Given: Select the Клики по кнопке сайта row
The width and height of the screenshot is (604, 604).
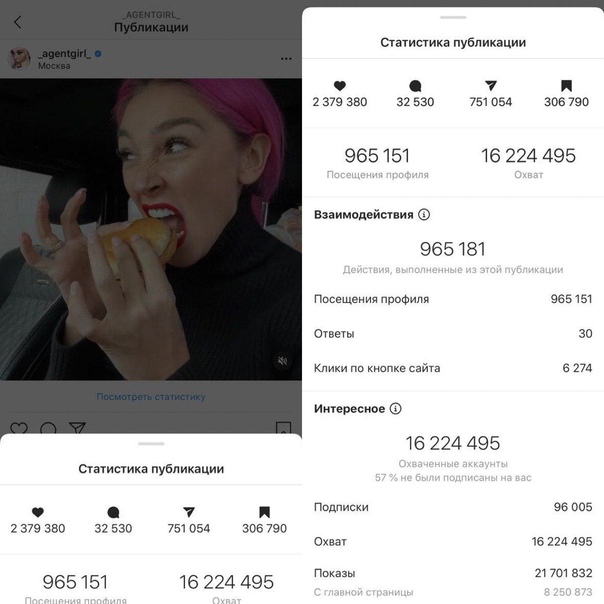Looking at the screenshot, I should point(453,368).
